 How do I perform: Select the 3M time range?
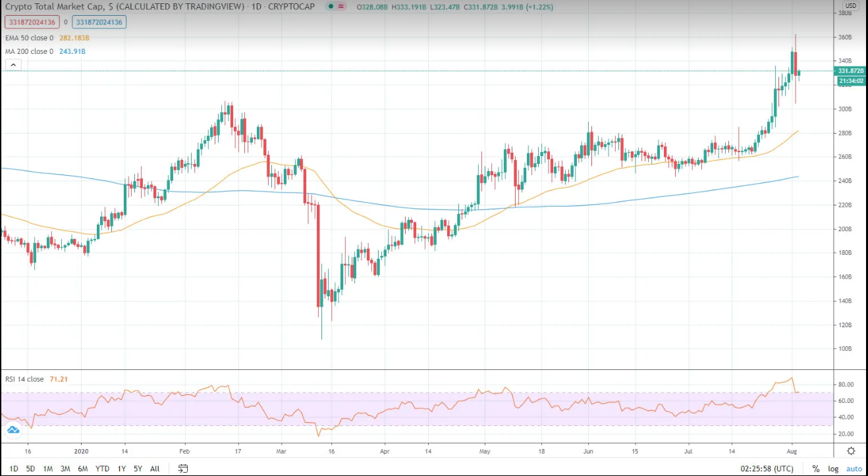click(65, 469)
